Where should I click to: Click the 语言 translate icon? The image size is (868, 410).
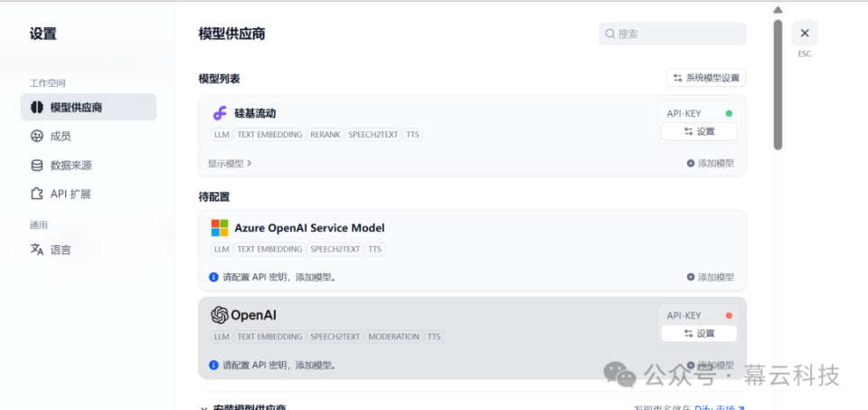coord(37,250)
